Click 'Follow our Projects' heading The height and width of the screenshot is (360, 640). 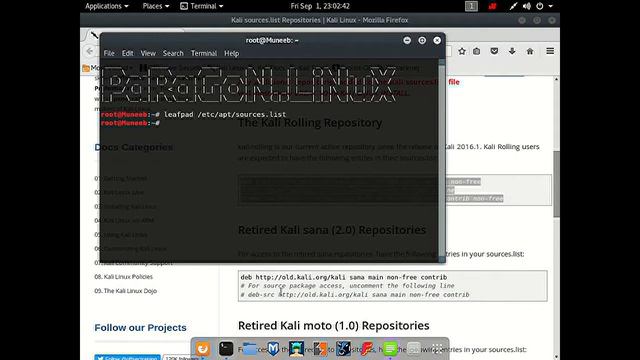[x=140, y=328]
